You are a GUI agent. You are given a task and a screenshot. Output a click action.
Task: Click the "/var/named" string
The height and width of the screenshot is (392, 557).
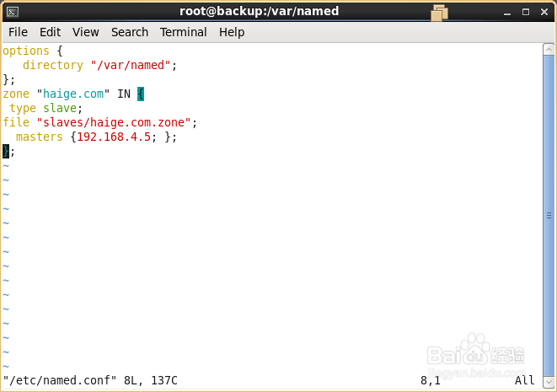pos(131,66)
